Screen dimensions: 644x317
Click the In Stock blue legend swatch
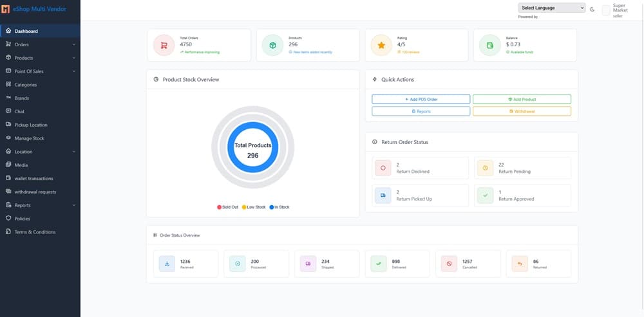pyautogui.click(x=272, y=207)
